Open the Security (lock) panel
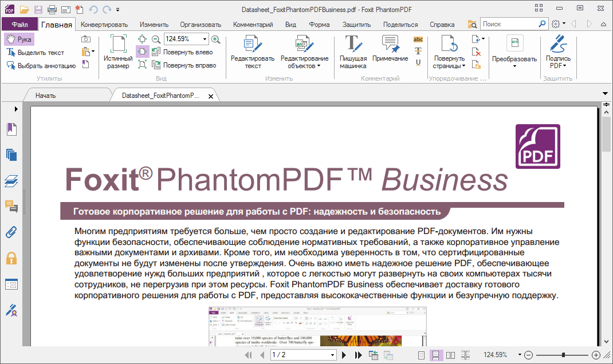The image size is (613, 364). [11, 258]
